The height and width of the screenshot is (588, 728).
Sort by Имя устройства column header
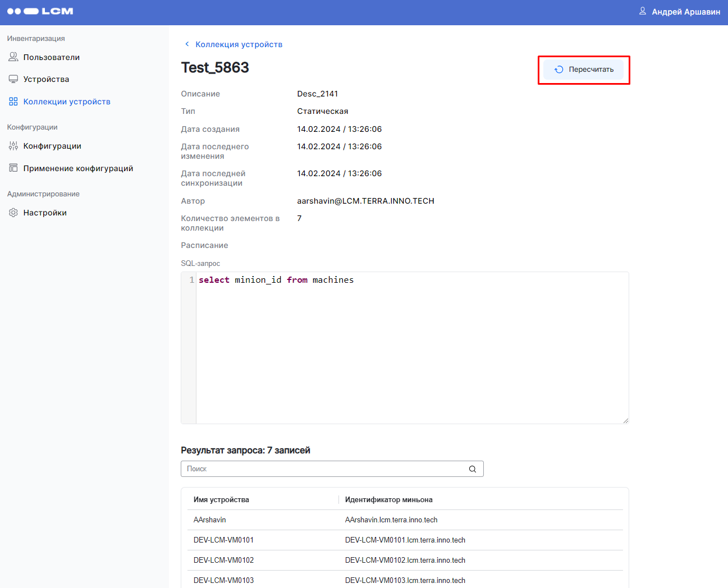[221, 500]
